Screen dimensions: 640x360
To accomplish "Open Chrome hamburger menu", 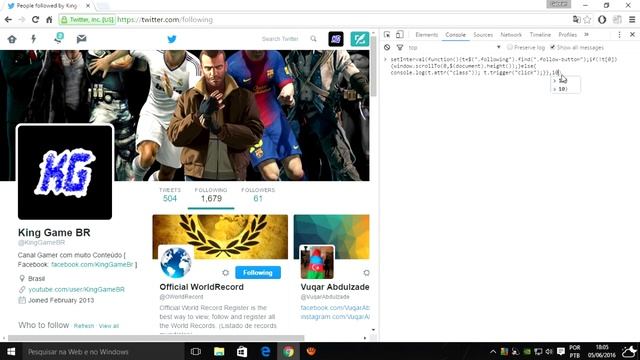I will (632, 20).
